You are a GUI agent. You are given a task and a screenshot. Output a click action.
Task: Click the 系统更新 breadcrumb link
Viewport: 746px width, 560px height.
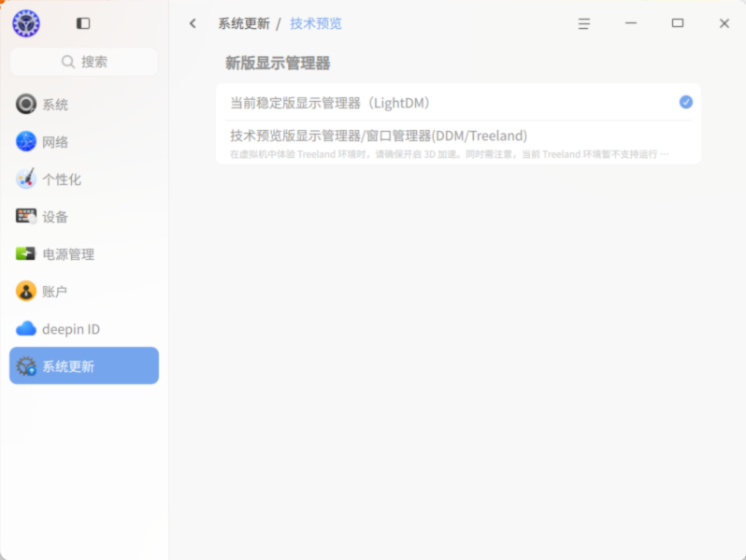pyautogui.click(x=244, y=23)
